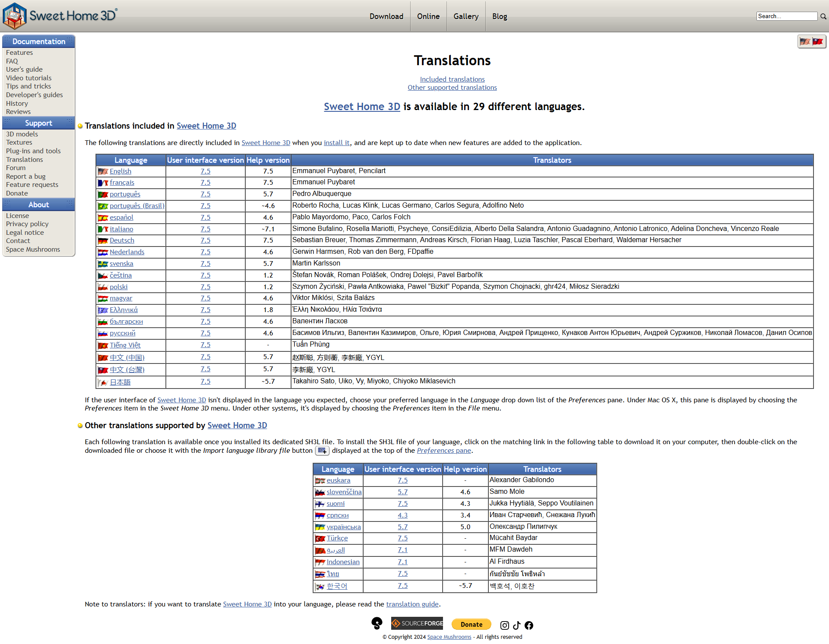Click the flag icon beside English
This screenshot has width=829, height=644.
(x=103, y=171)
